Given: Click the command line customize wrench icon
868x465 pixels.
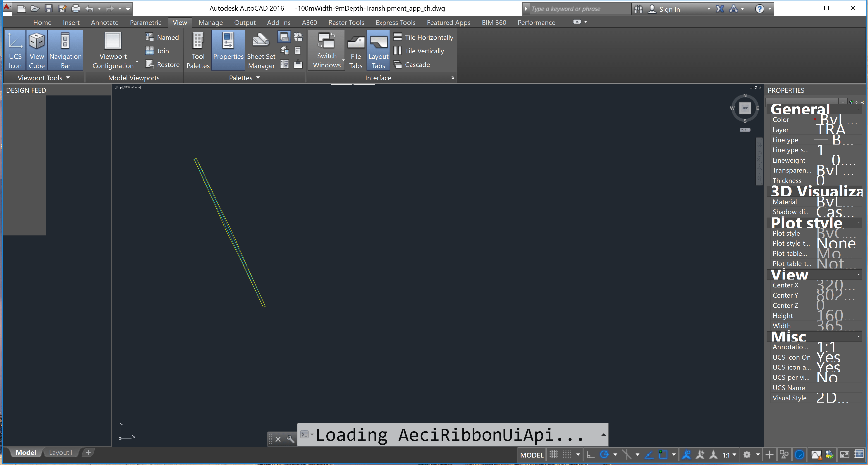Looking at the screenshot, I should click(290, 439).
